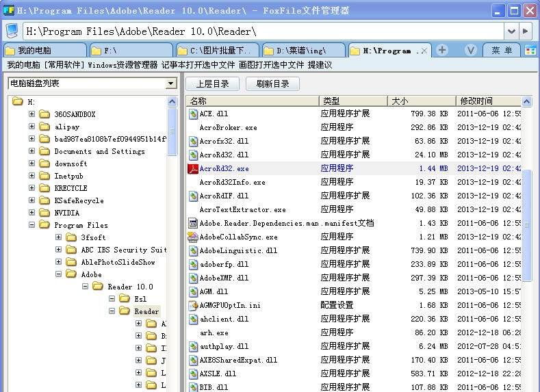
Task: Expand the NVIDIA folder node
Action: [31, 212]
